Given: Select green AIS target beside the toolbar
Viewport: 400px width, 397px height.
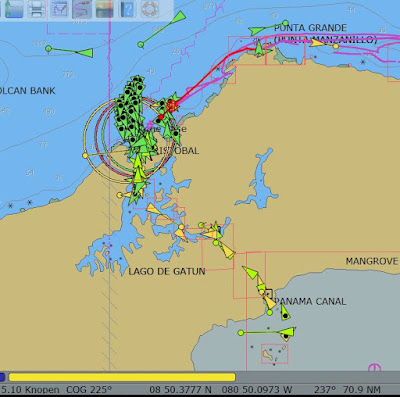Looking at the screenshot, I should coord(179,17).
